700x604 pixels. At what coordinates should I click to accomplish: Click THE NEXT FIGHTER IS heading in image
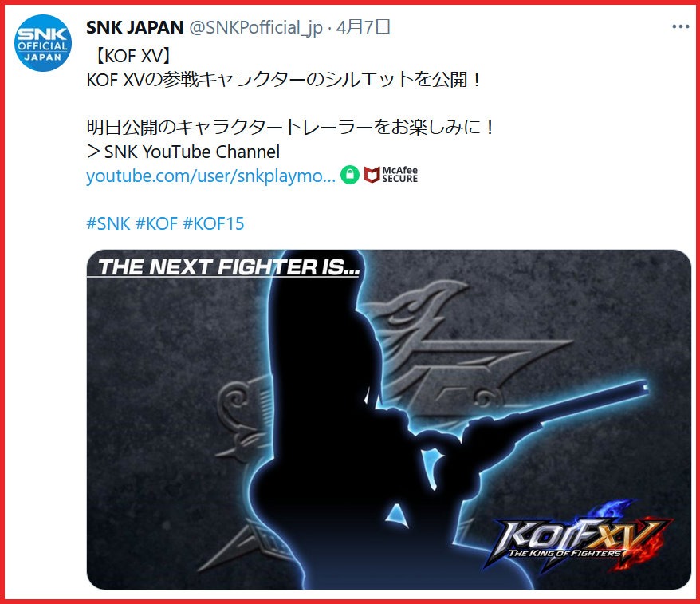229,267
